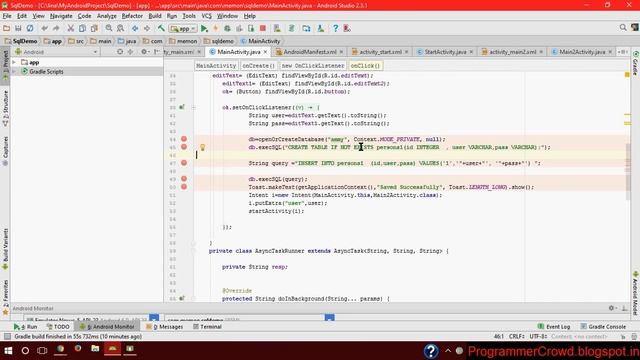Click the Windows Start button
The height and width of the screenshot is (360, 640).
pyautogui.click(x=8, y=350)
